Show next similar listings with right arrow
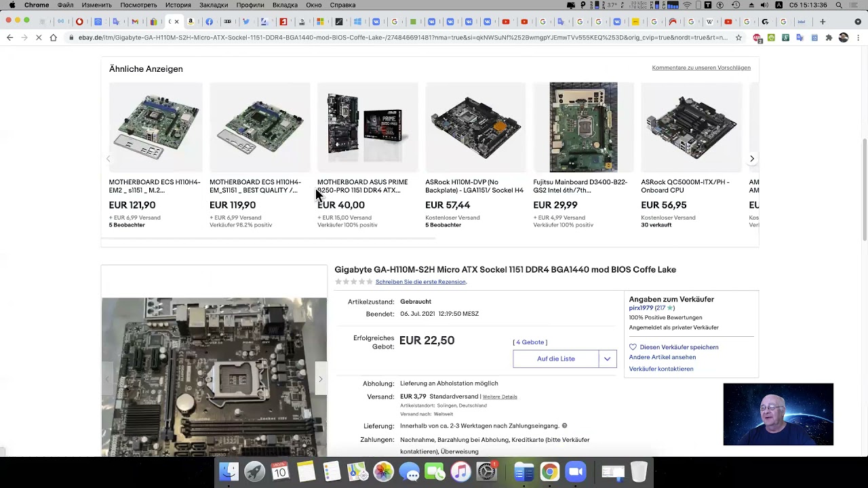The width and height of the screenshot is (868, 488). point(751,159)
